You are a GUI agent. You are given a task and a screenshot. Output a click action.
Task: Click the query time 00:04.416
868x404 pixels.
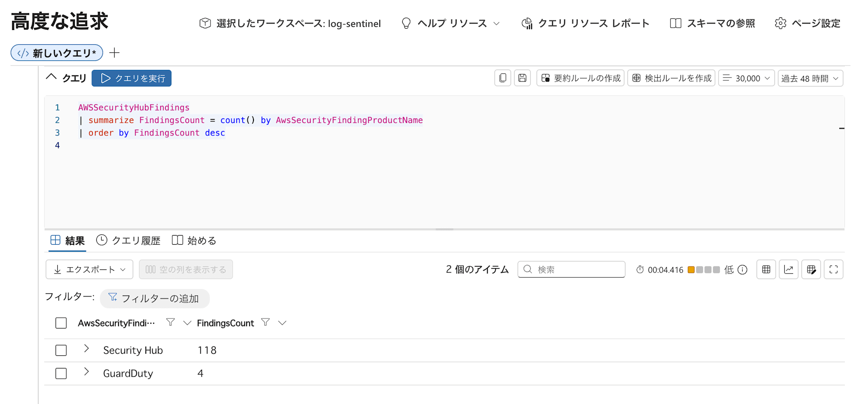point(665,270)
